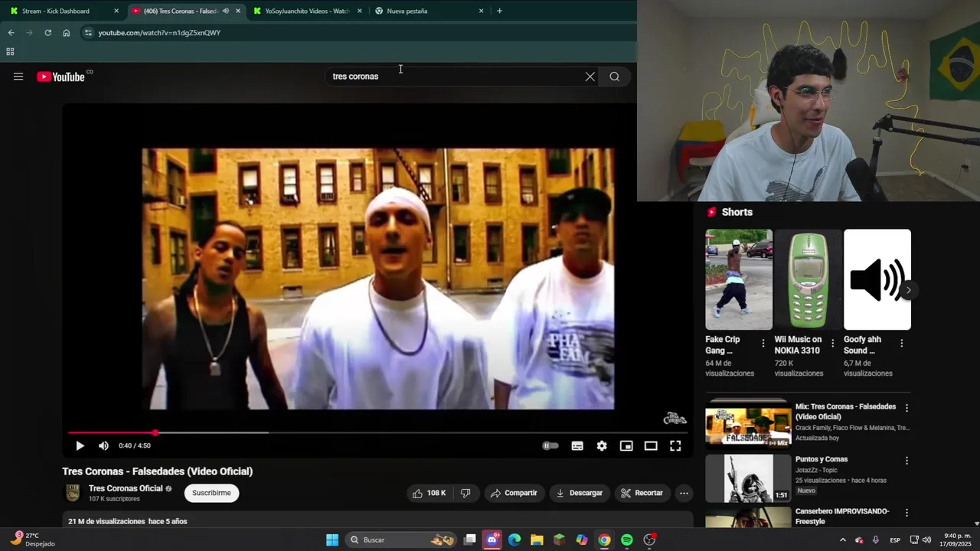Click the red scrubber handle on the progress bar

coord(155,432)
